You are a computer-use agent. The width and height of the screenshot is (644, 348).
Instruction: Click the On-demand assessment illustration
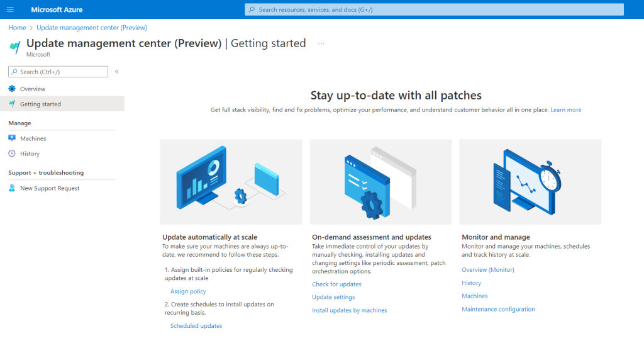tap(380, 182)
